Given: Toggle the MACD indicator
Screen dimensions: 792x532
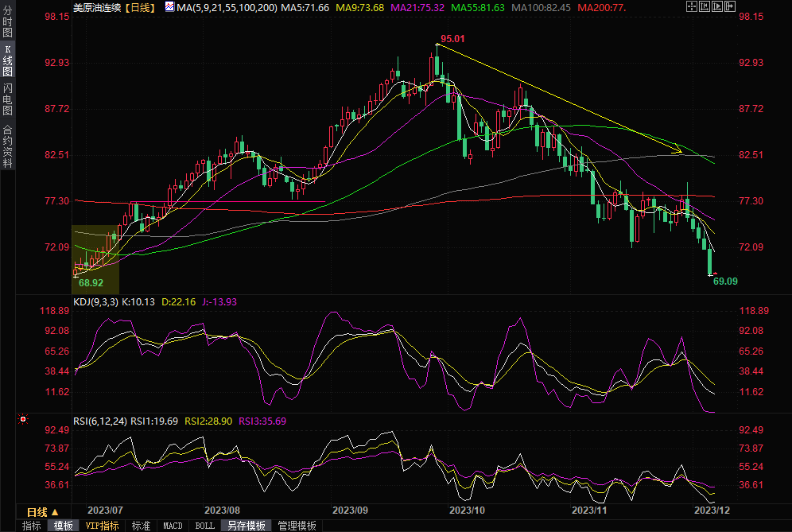Looking at the screenshot, I should (173, 526).
